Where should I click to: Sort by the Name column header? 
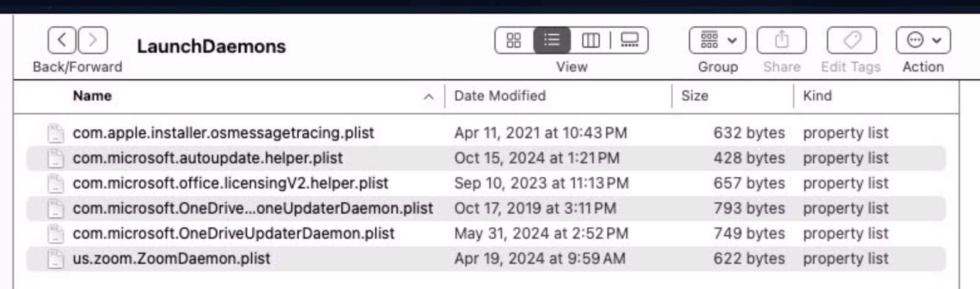coord(92,96)
